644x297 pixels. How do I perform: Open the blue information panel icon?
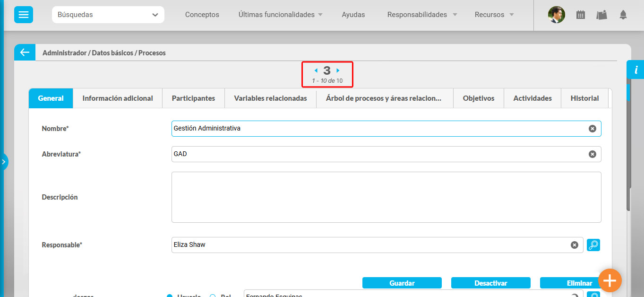point(635,70)
